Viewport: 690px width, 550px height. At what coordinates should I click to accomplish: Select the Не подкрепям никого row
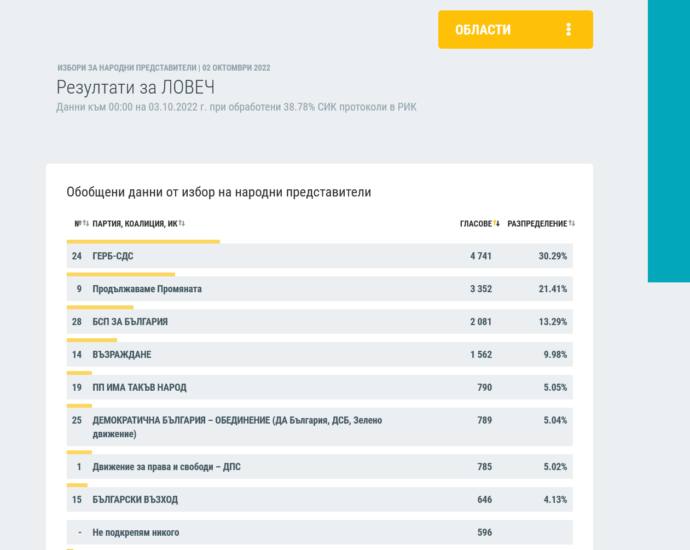319,532
